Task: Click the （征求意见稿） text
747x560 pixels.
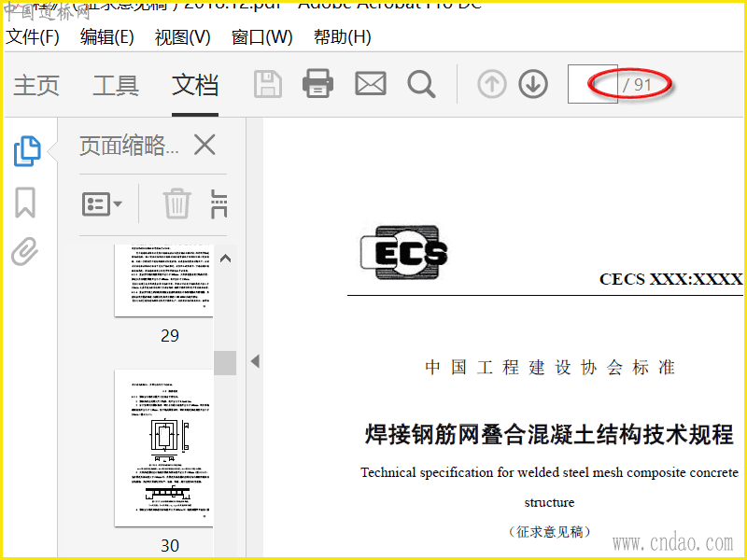Action: [x=549, y=531]
